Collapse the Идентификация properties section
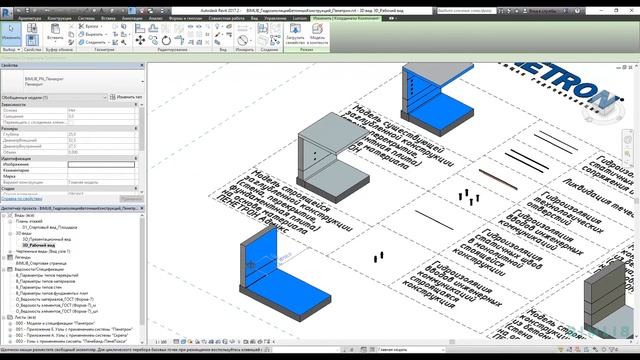This screenshot has height=360, width=640. tap(136, 158)
